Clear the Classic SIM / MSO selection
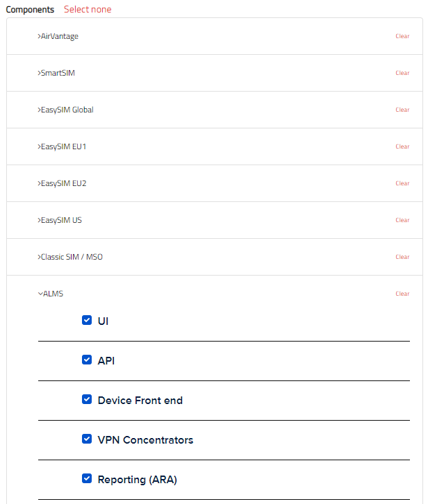428x504 pixels. coord(402,257)
